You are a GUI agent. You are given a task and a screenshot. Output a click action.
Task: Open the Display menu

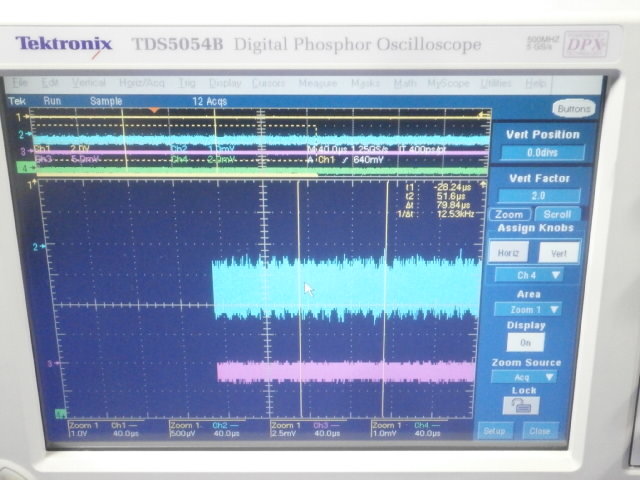pyautogui.click(x=225, y=83)
